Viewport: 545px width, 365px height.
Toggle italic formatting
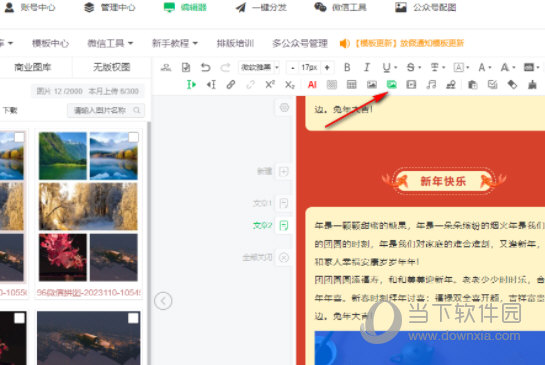(x=367, y=67)
